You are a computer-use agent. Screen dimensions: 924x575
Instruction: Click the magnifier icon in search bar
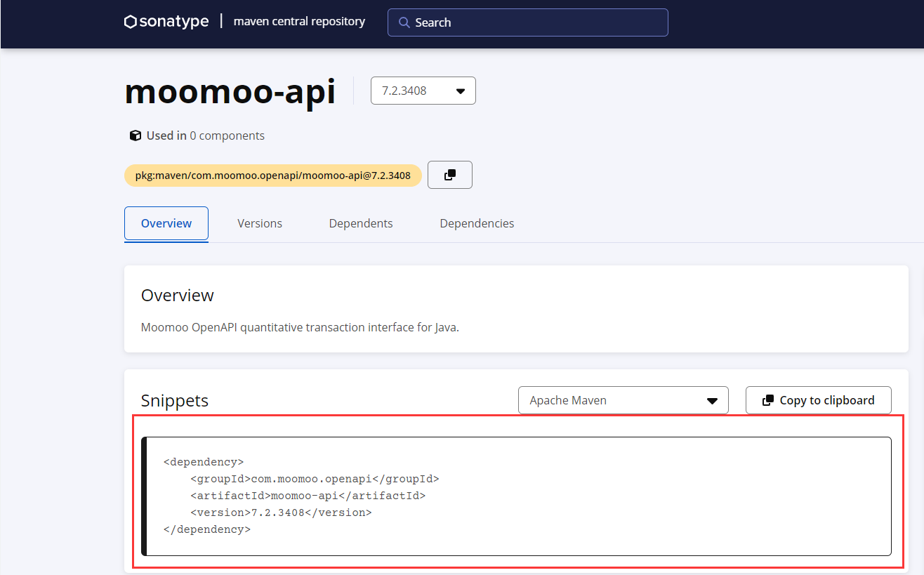[404, 22]
